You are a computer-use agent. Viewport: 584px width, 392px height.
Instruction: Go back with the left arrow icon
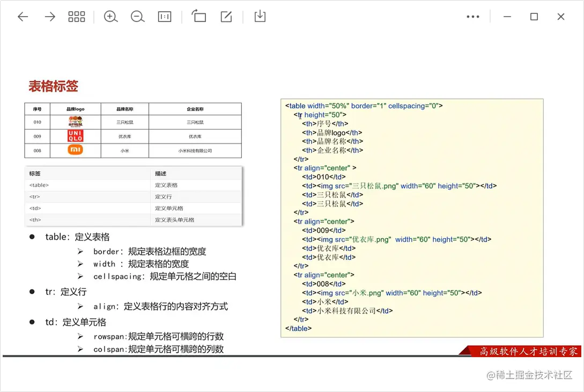(x=23, y=17)
